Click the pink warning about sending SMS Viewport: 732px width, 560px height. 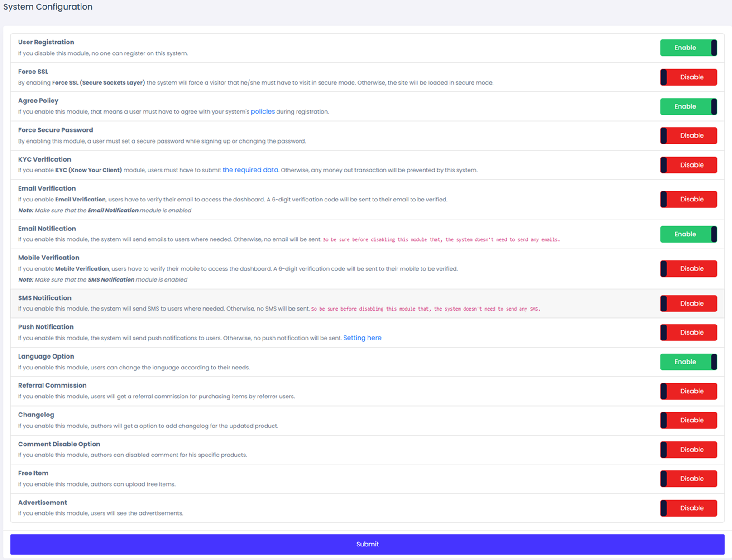click(x=426, y=309)
